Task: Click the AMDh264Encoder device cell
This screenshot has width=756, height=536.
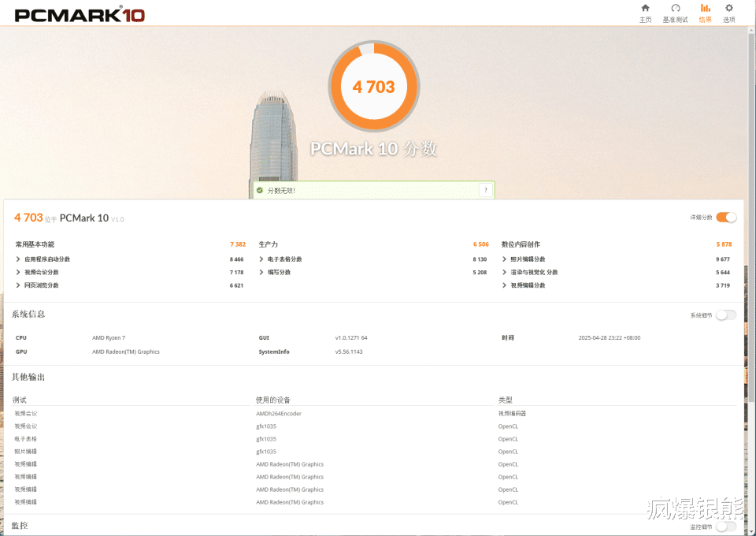Action: click(279, 414)
